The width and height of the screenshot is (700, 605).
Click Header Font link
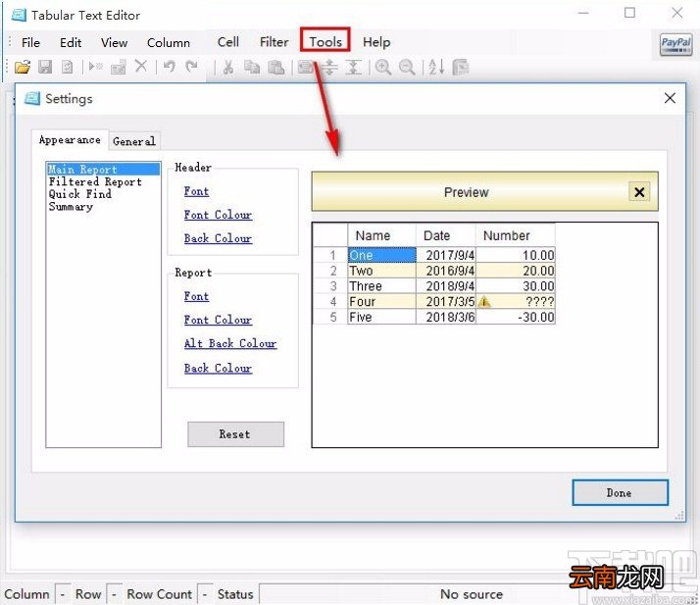pyautogui.click(x=196, y=191)
